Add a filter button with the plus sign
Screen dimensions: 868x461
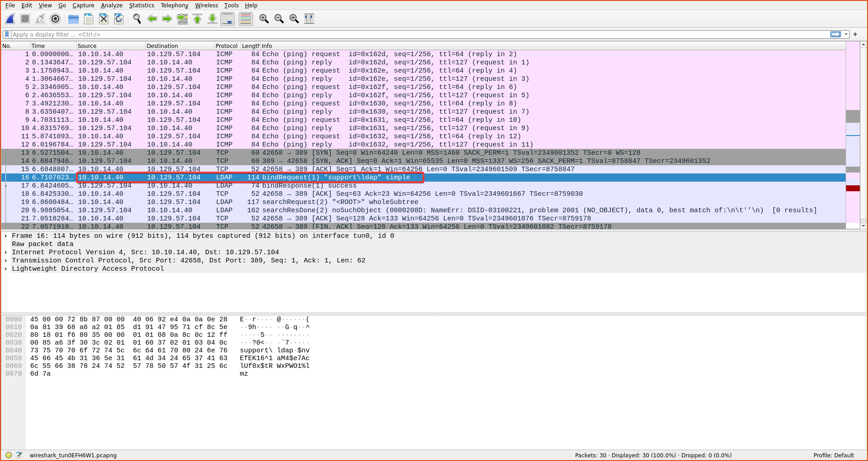click(855, 34)
